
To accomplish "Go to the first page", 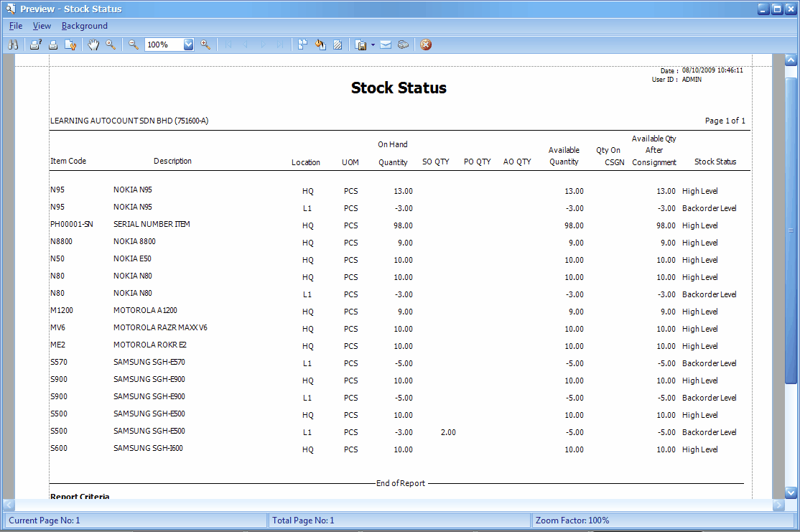I will coord(228,45).
